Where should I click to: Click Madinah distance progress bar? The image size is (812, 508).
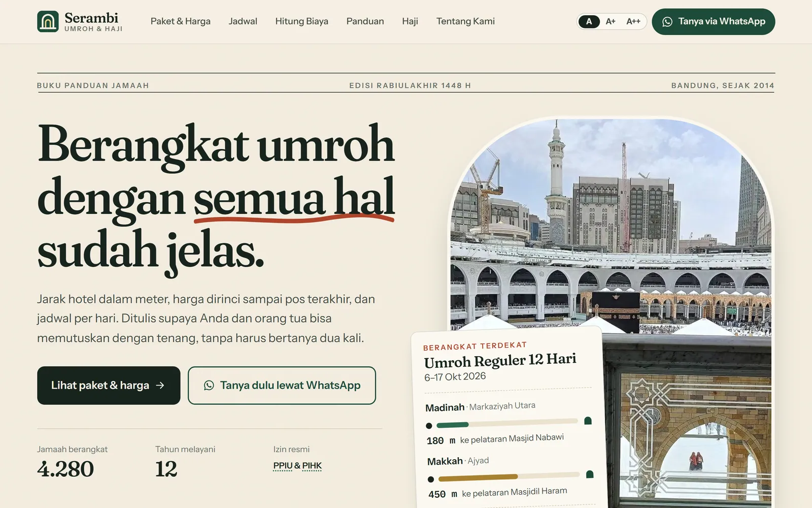(x=507, y=423)
